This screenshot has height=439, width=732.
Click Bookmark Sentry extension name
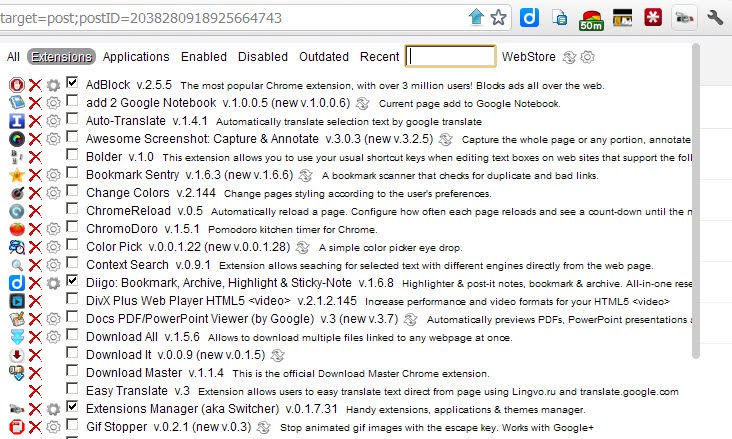(x=133, y=175)
